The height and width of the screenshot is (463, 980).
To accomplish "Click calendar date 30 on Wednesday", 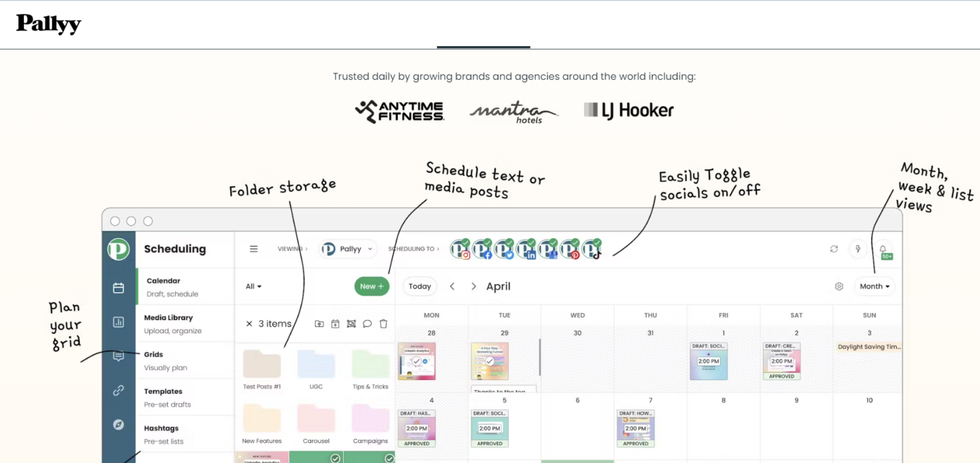I will [x=577, y=333].
